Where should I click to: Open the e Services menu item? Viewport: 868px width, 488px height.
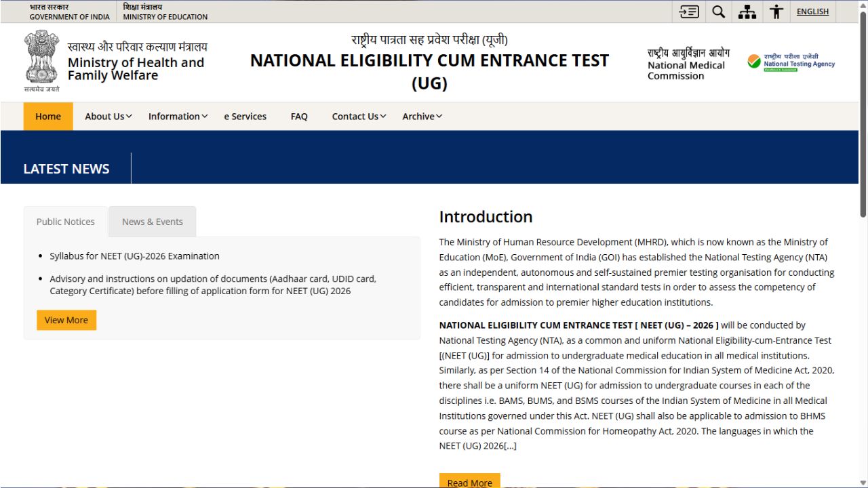[x=245, y=117]
